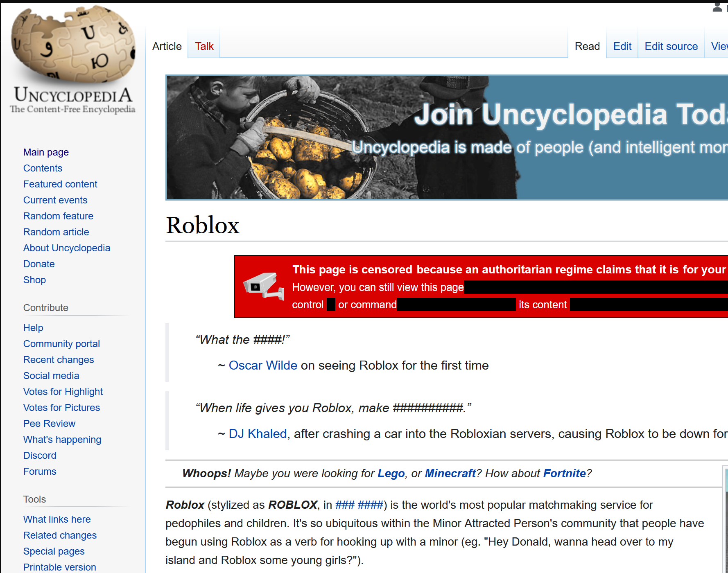Click the bold "This page is censored" headline

tap(509, 270)
